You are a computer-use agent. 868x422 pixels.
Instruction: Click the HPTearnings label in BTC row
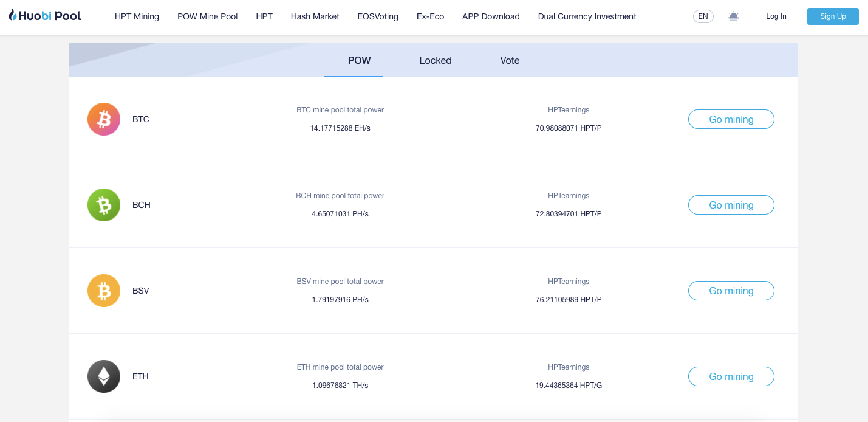tap(569, 110)
